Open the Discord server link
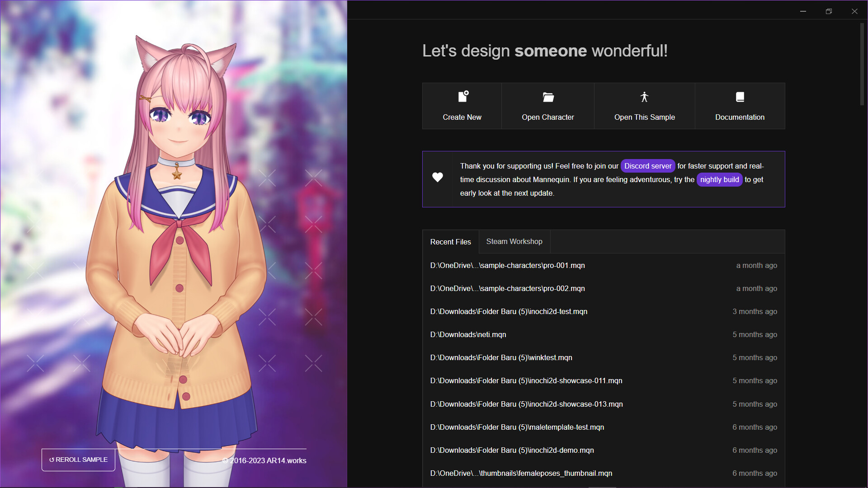Screen dimensions: 868x488 (647, 166)
